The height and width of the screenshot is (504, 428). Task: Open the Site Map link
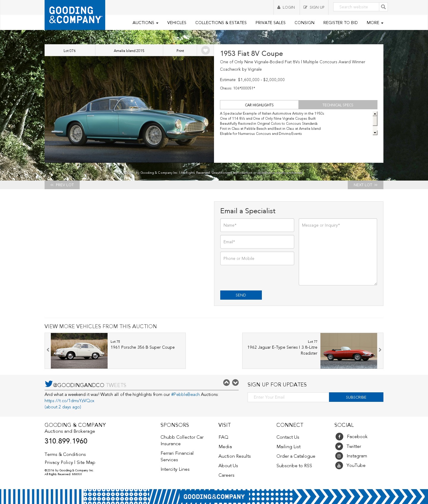pyautogui.click(x=86, y=462)
